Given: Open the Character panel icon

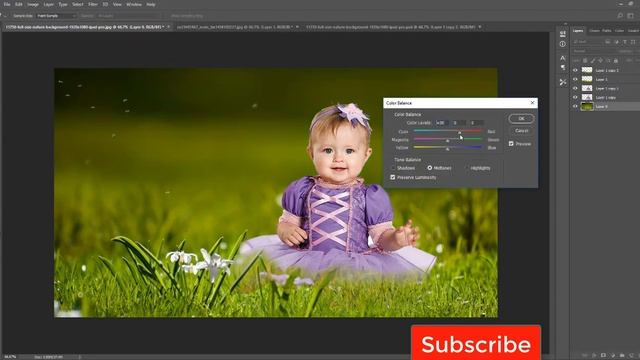Looking at the screenshot, I should click(x=563, y=58).
